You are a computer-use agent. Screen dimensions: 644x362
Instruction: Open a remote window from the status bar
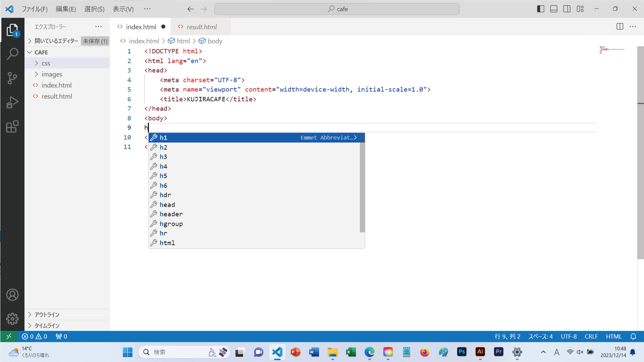(9, 336)
